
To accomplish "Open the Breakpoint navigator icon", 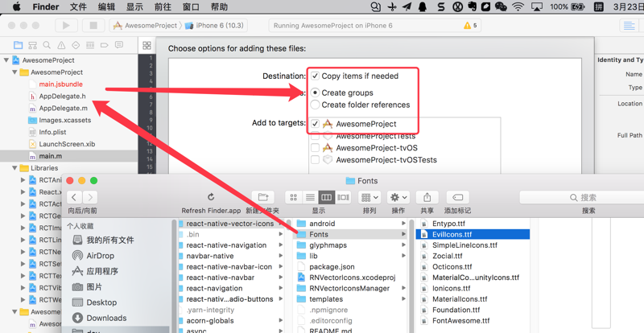I will (x=105, y=45).
